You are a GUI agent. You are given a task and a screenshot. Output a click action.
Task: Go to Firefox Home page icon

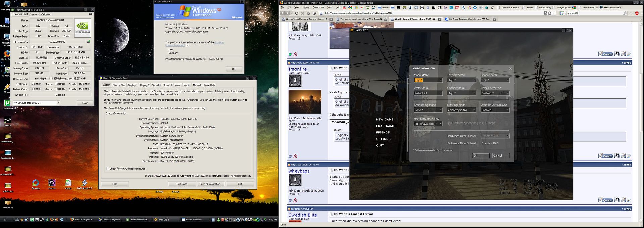coord(308,13)
